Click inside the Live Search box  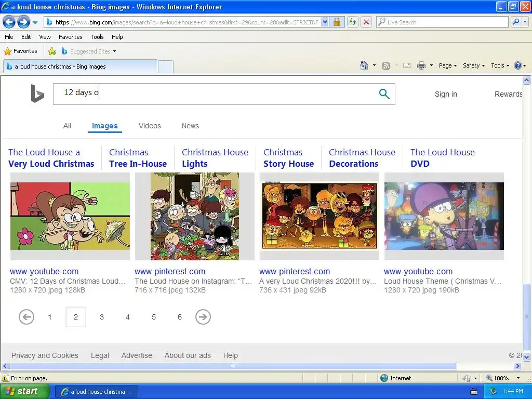pyautogui.click(x=442, y=22)
